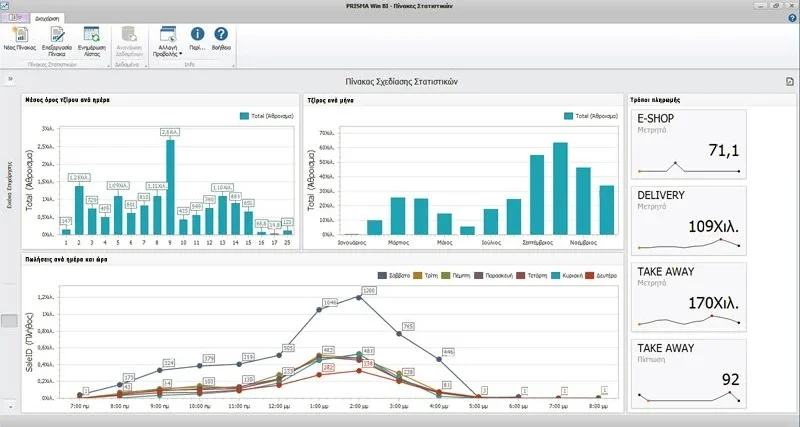Click Total legend swatch in monthly turnover chart
The height and width of the screenshot is (427, 800).
(x=568, y=116)
